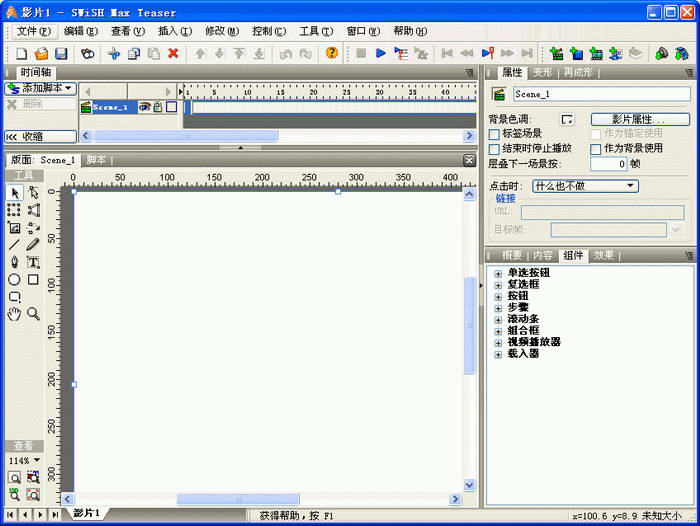Image resolution: width=700 pixels, height=526 pixels.
Task: Stop playback with the square stop button
Action: coord(361,54)
